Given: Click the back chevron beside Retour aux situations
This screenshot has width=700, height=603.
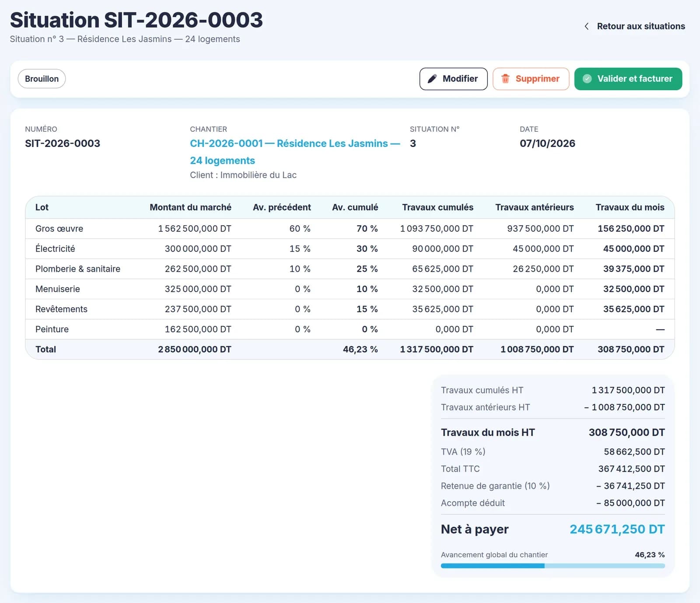Looking at the screenshot, I should click(x=586, y=26).
